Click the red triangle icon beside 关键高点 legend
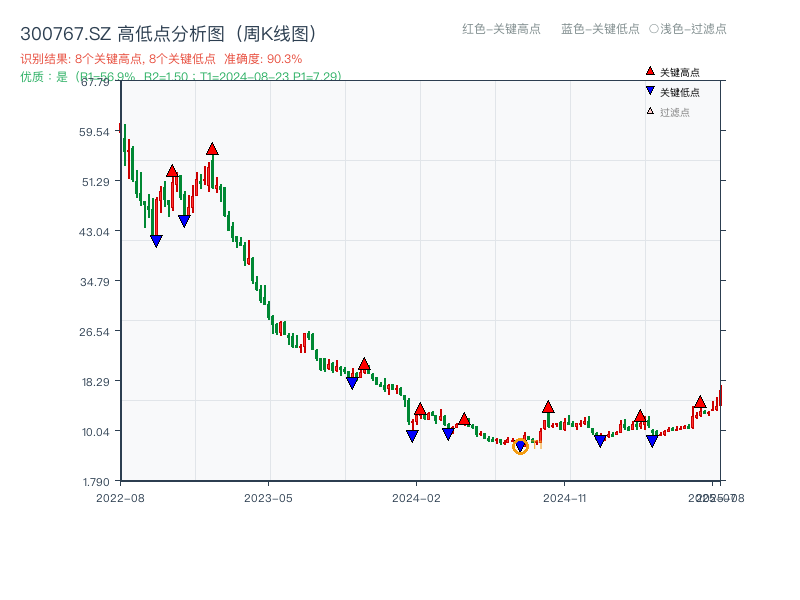800x600 pixels. (650, 71)
